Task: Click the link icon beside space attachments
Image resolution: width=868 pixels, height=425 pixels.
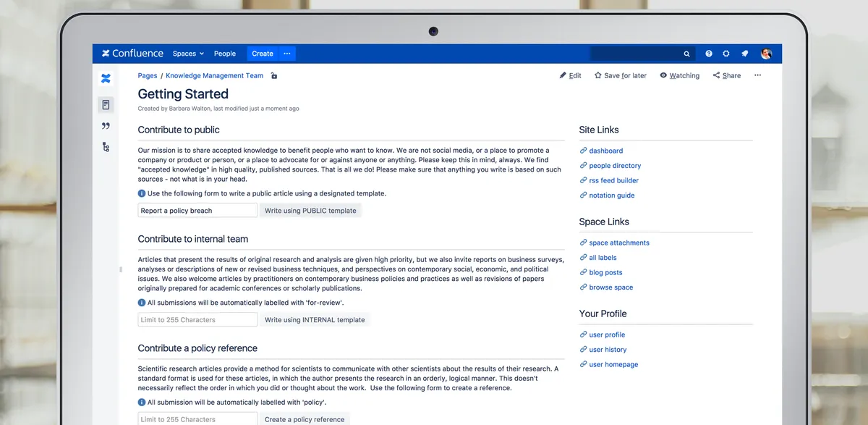Action: tap(583, 243)
